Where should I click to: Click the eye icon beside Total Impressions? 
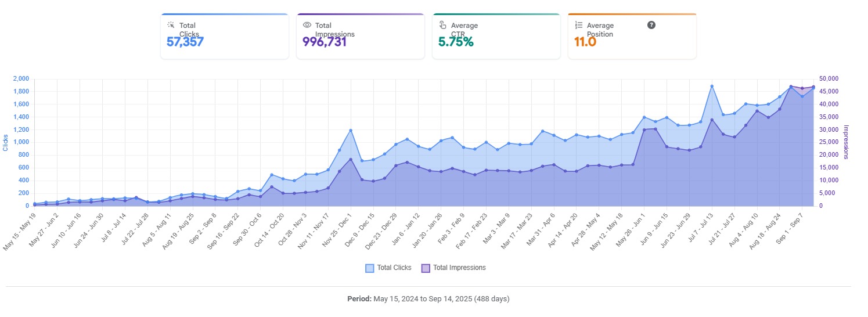[x=307, y=25]
